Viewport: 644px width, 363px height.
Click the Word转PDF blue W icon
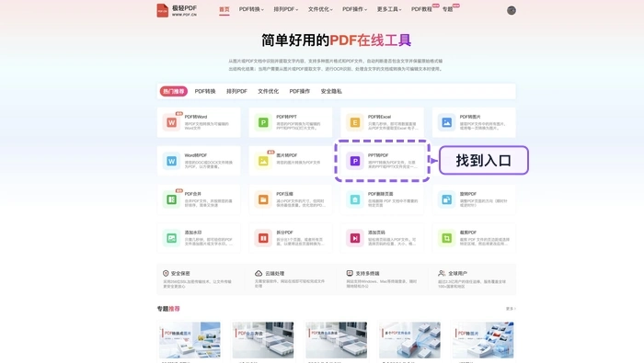pos(172,161)
